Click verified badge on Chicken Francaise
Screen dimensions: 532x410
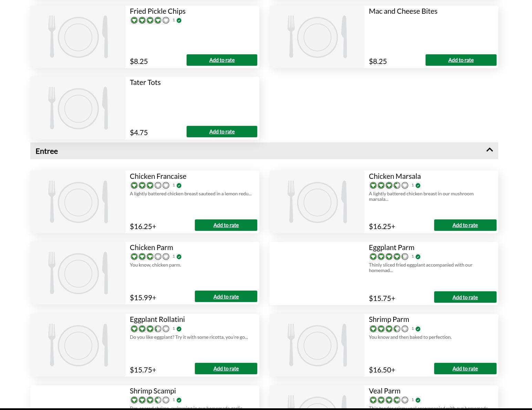coord(179,186)
